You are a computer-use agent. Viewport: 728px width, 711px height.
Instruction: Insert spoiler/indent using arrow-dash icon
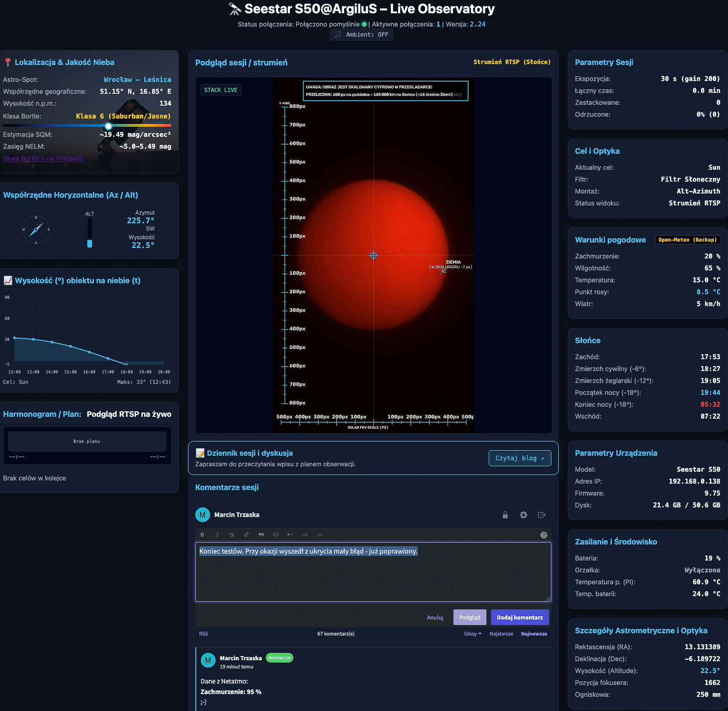(x=290, y=535)
